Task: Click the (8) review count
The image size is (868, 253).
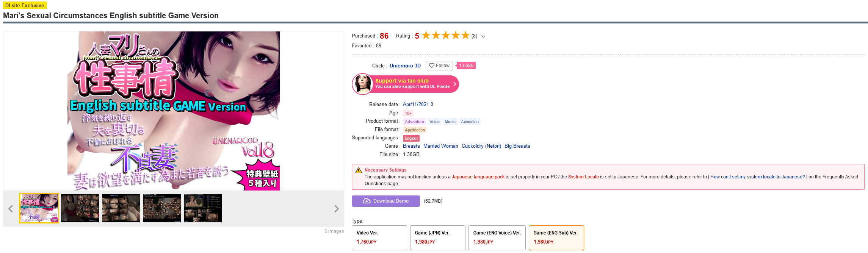Action: tap(475, 36)
